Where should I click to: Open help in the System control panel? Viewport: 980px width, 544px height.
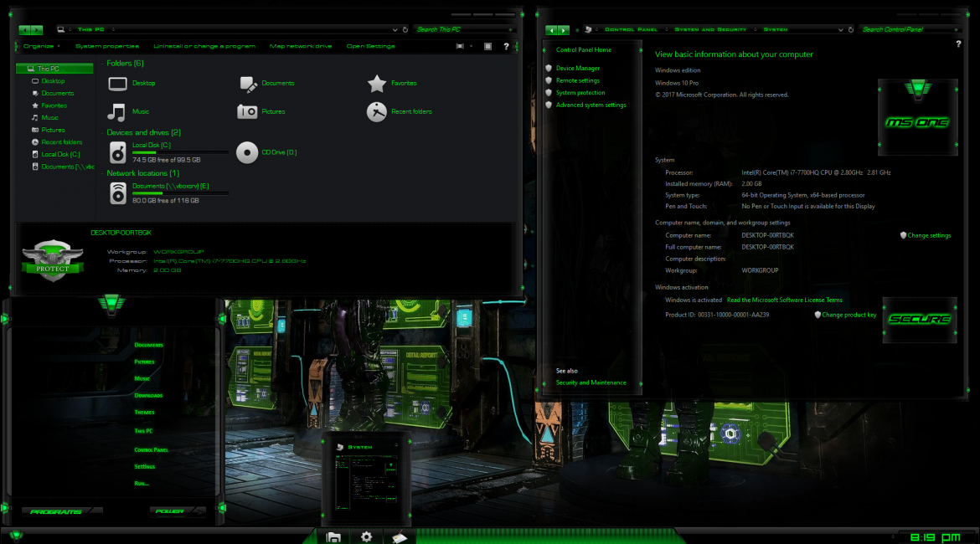click(x=958, y=44)
